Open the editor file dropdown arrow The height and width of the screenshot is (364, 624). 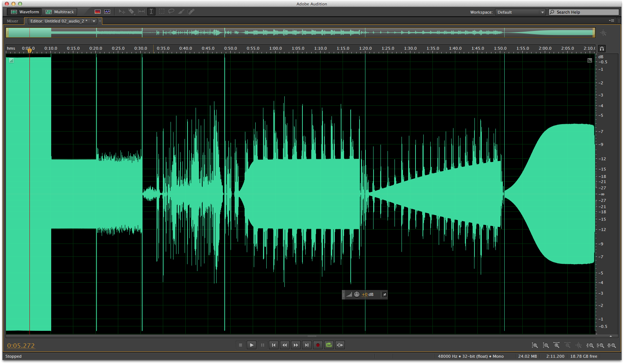click(x=94, y=21)
